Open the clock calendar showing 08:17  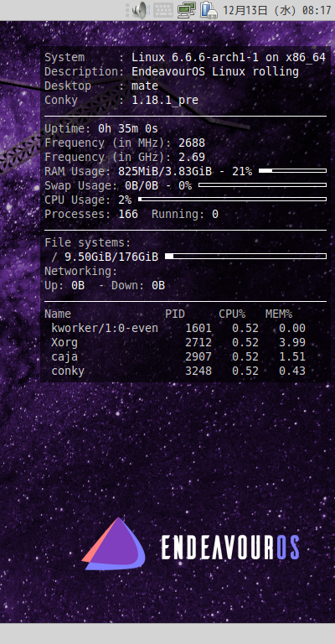coord(276,10)
